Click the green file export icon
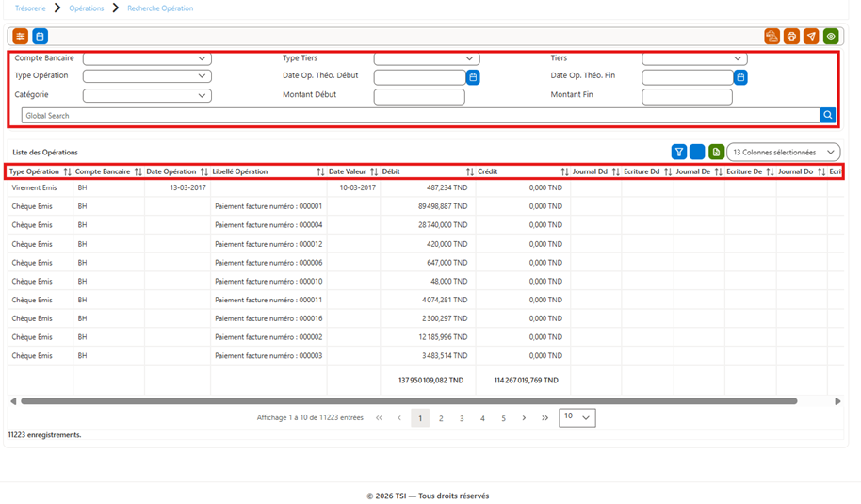The image size is (861, 504). (716, 152)
